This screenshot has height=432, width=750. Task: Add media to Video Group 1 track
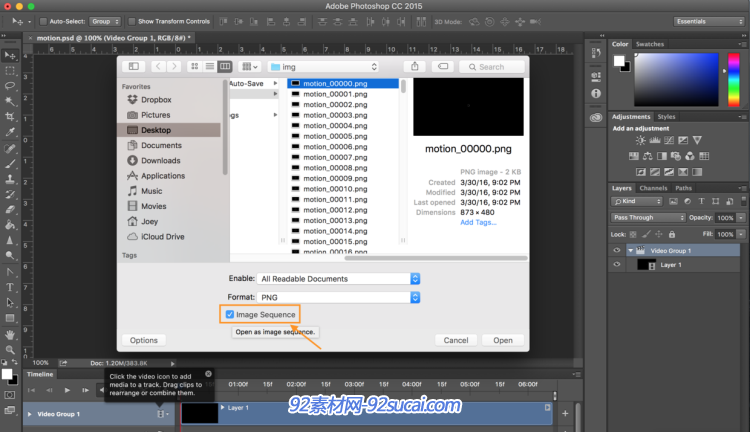tap(161, 414)
